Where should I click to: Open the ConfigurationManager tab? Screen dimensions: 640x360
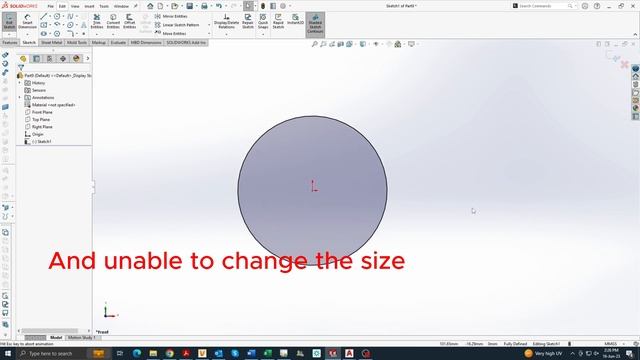49,59
